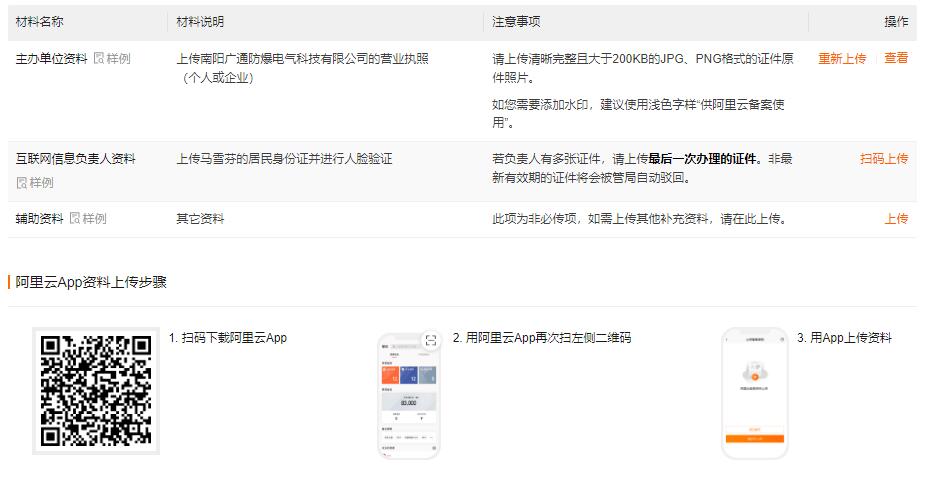Click sample icon beside 主办单位资料
Image resolution: width=932 pixels, height=481 pixels.
coord(99,58)
